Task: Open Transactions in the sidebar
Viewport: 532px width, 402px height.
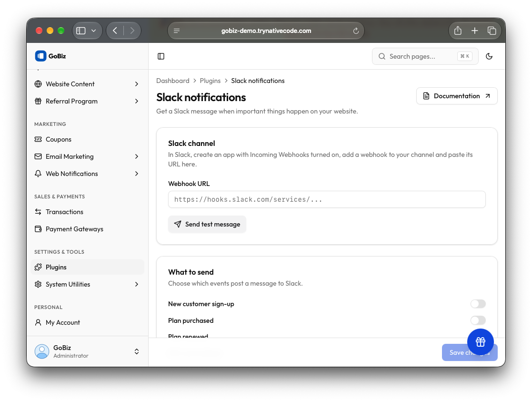Action: pos(87,212)
